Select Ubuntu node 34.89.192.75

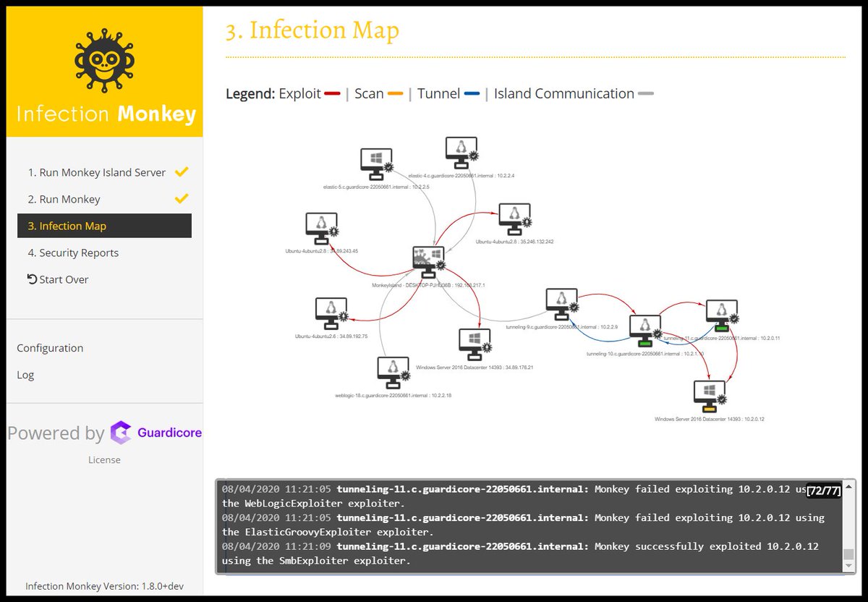tap(333, 313)
